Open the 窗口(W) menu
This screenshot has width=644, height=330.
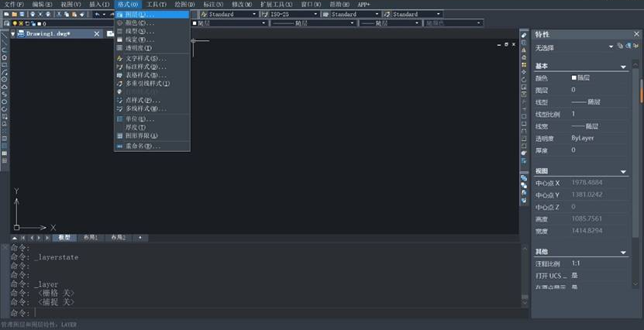(311, 5)
